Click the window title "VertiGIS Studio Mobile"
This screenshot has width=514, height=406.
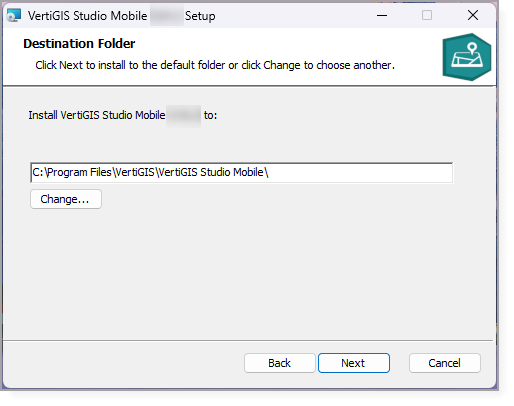point(87,16)
